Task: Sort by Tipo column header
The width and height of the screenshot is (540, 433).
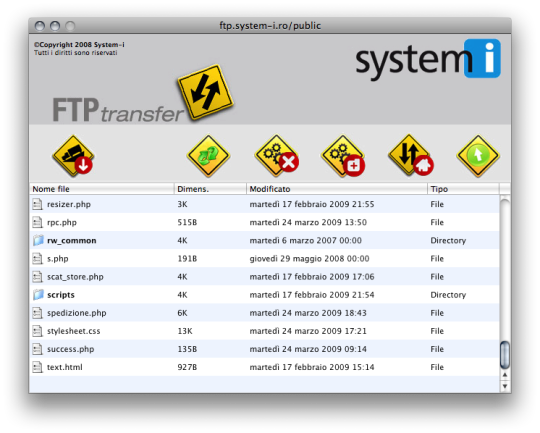Action: [x=463, y=189]
